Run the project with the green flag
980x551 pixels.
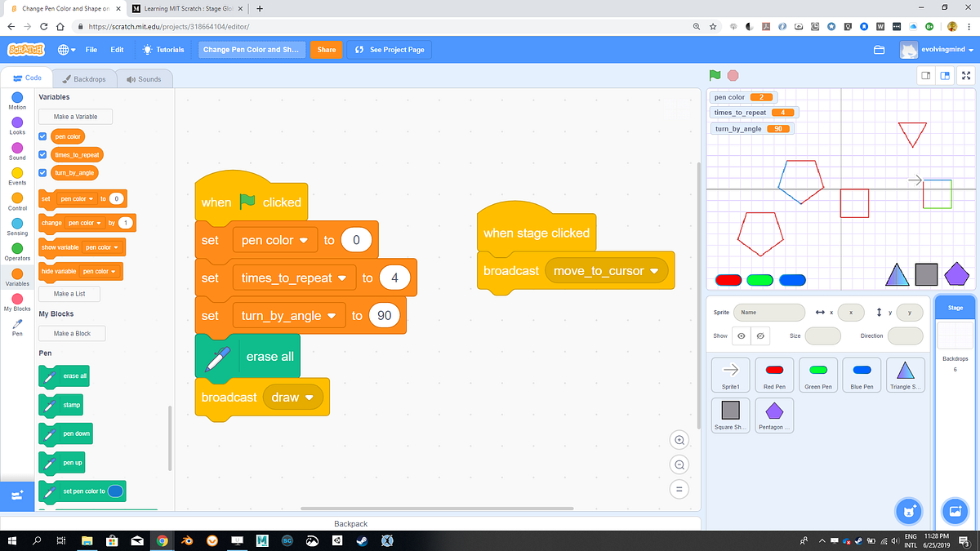pyautogui.click(x=715, y=75)
